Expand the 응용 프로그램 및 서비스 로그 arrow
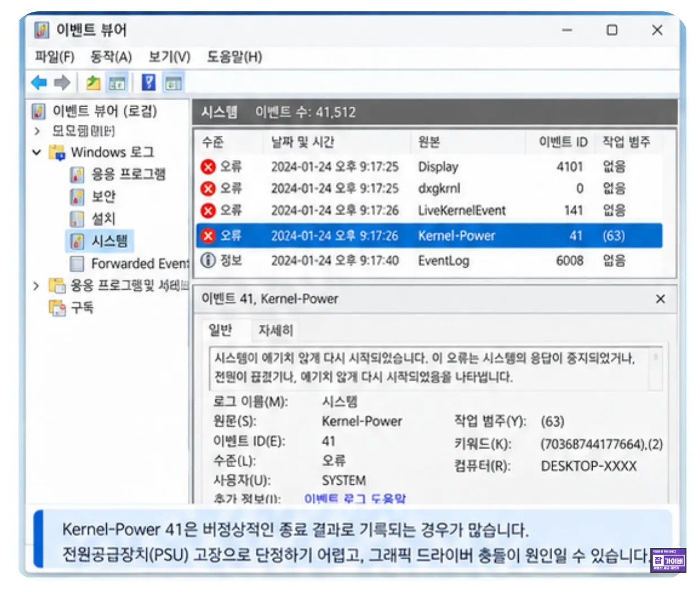 click(36, 286)
